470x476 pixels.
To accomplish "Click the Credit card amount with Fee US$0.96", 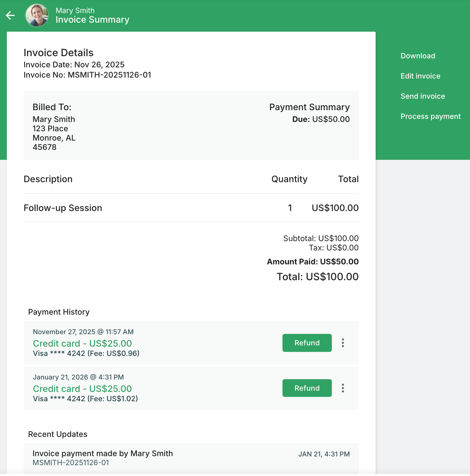I will click(82, 344).
